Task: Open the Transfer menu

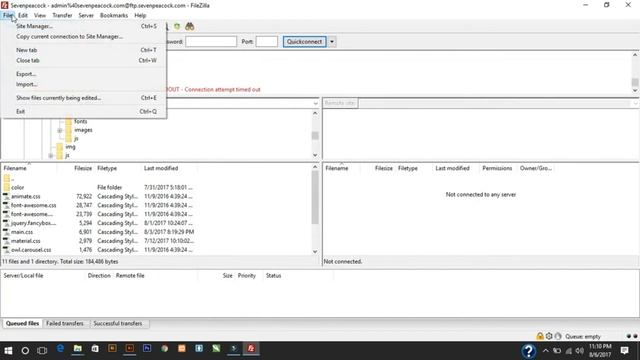Action: [x=62, y=16]
